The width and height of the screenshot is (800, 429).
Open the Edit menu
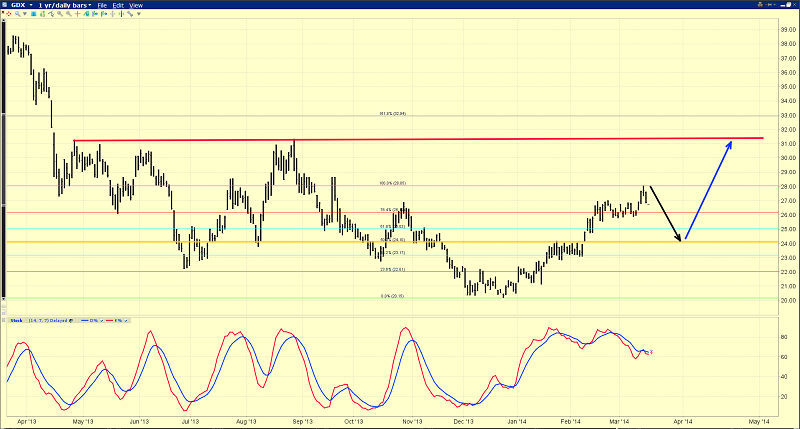[118, 5]
